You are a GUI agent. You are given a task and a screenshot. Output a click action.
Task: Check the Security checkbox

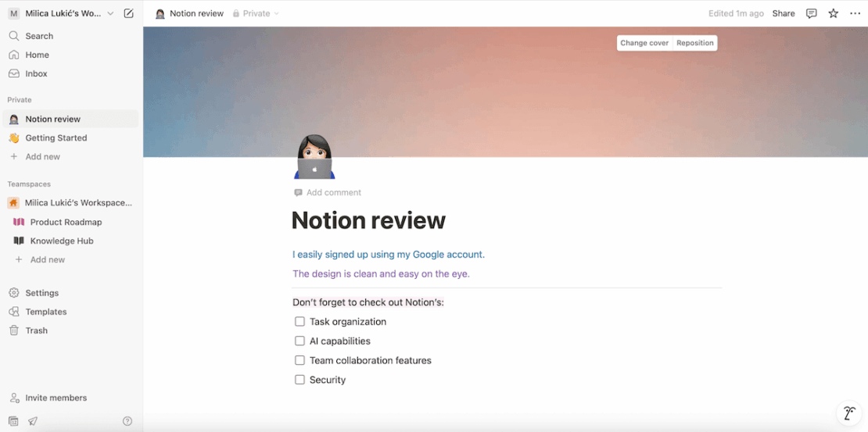[299, 380]
